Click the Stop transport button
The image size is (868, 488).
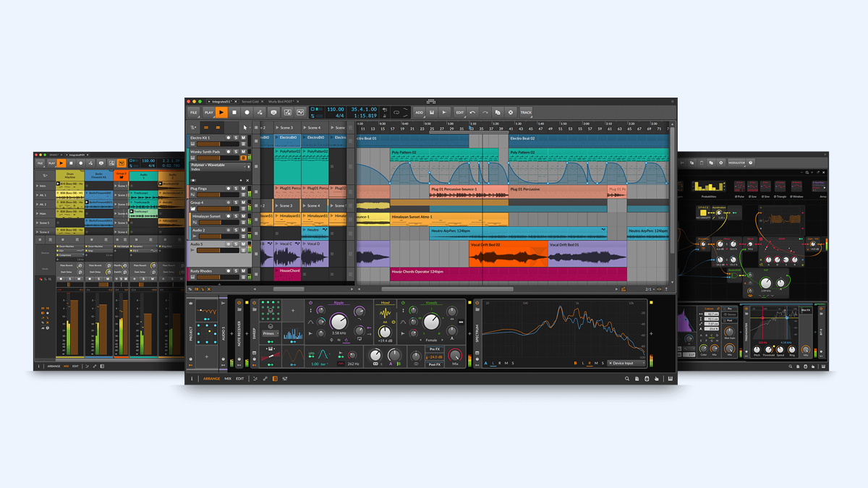coord(234,113)
